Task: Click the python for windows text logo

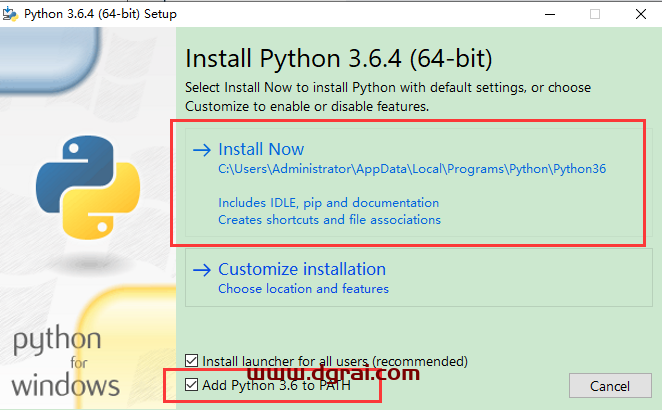Action: [66, 361]
